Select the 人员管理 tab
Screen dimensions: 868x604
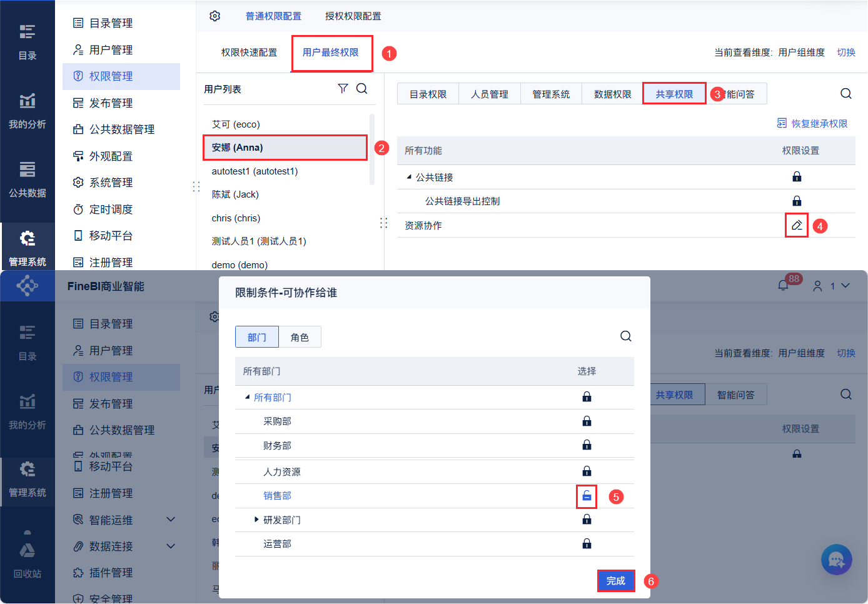[x=490, y=94]
